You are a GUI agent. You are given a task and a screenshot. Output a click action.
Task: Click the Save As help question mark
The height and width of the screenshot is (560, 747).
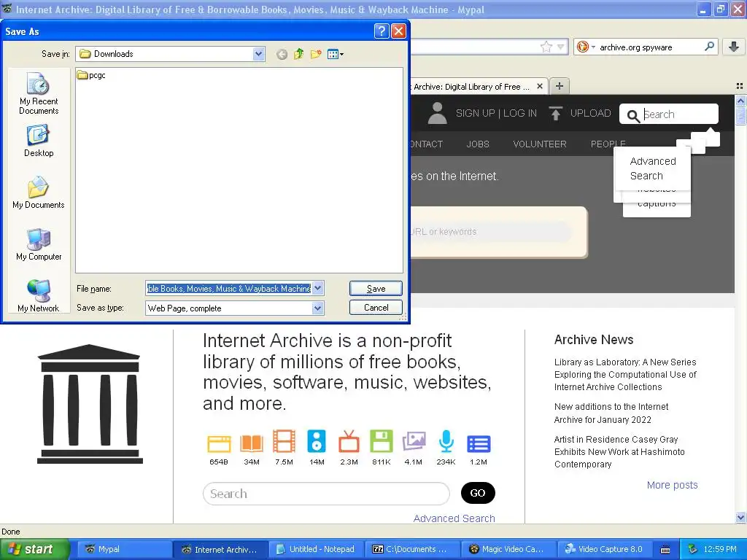(381, 31)
